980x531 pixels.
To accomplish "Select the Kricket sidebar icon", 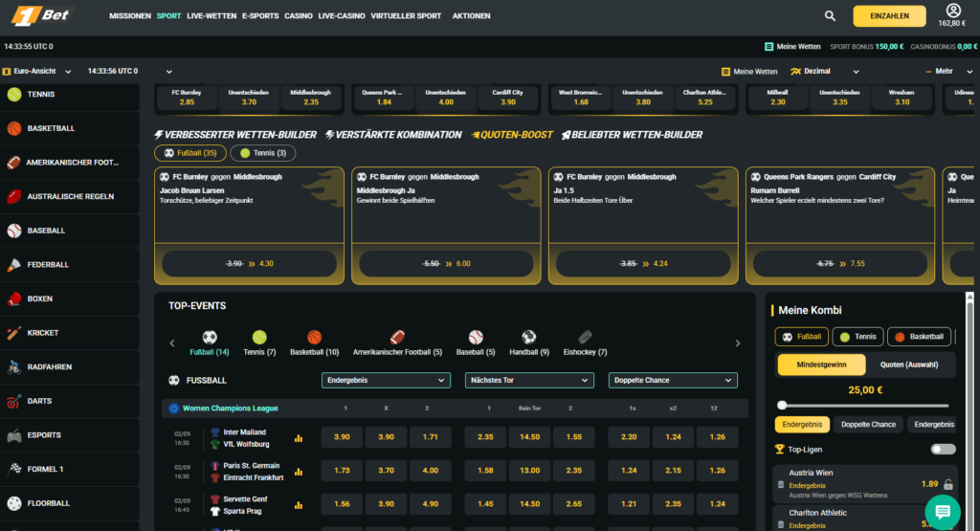I will coord(13,333).
